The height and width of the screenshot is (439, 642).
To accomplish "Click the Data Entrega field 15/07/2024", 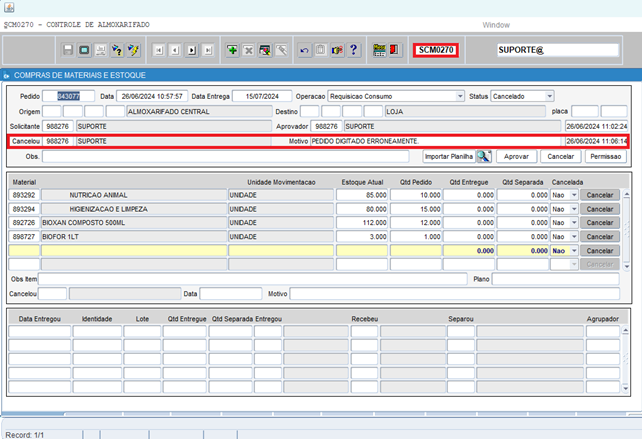I will (262, 96).
